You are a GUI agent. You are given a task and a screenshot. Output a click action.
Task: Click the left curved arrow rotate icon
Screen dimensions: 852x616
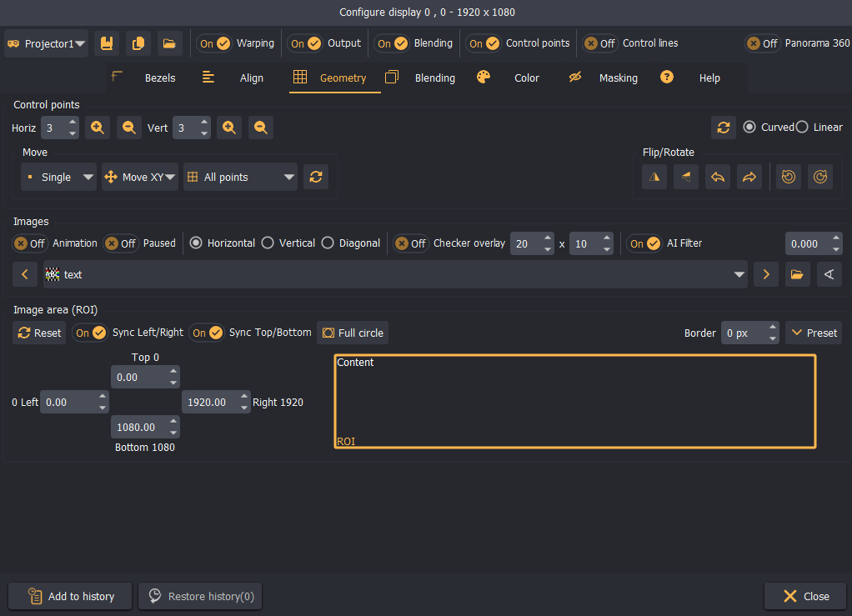[718, 177]
